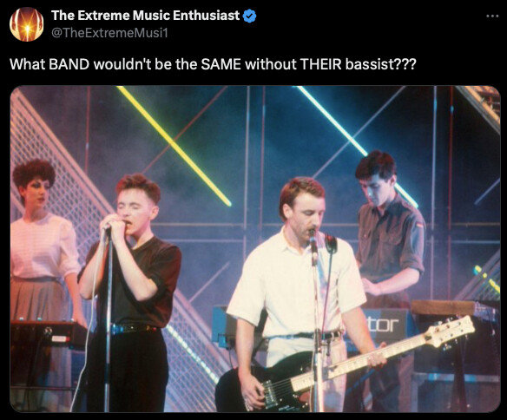Open The Extreme Music Enthusiast profile avatar
Viewport: 507px width, 420px height.
(x=27, y=24)
